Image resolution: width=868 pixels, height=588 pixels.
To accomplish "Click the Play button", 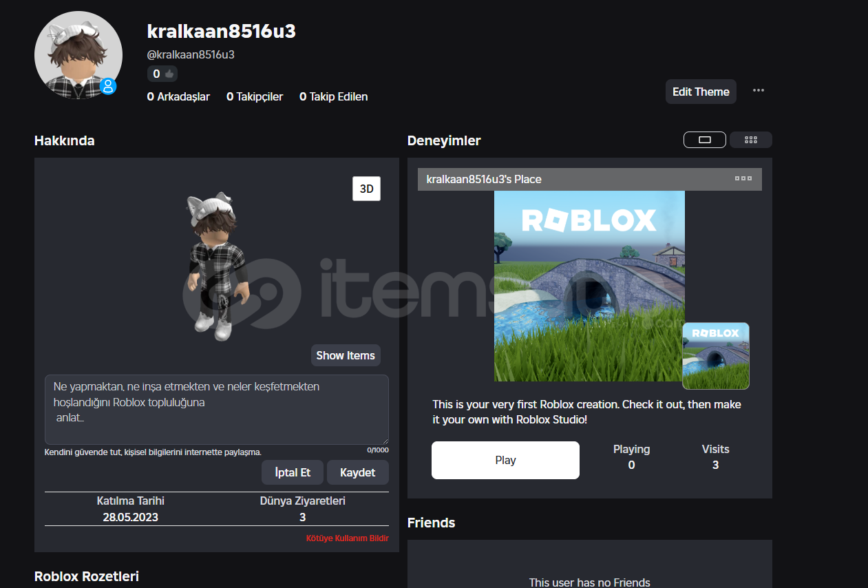I will click(x=505, y=460).
